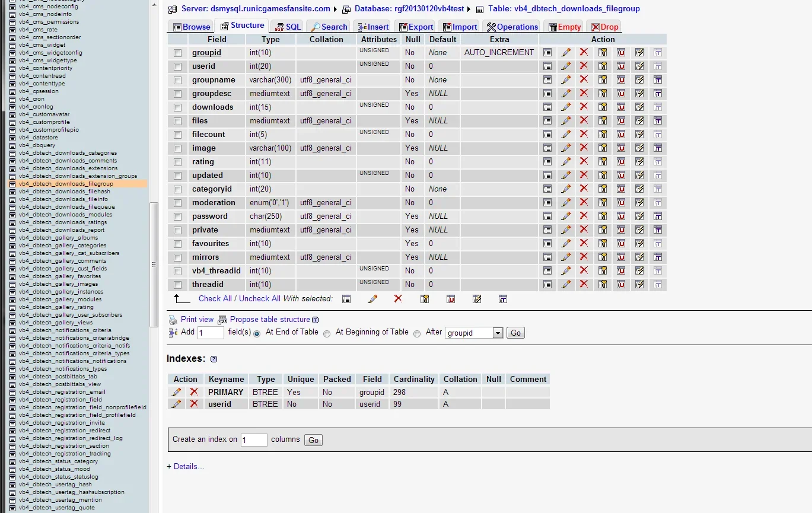Open the Operations tab
This screenshot has width=812, height=513.
(512, 27)
